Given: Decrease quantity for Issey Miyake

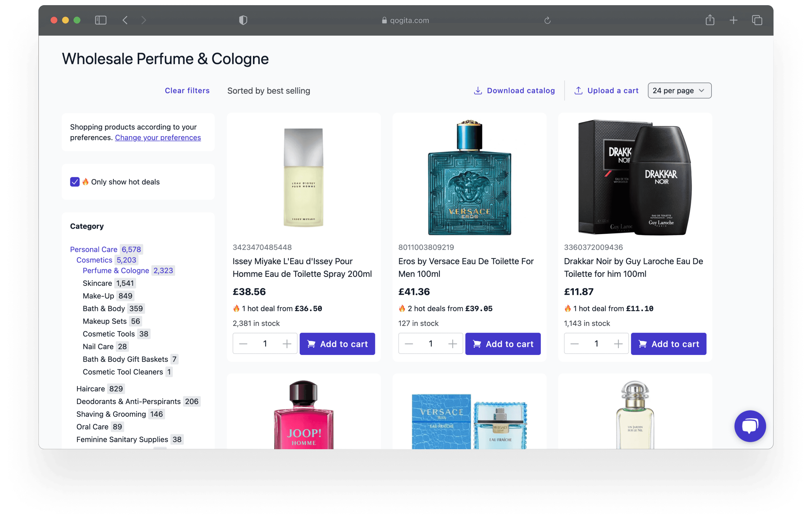Looking at the screenshot, I should tap(243, 344).
